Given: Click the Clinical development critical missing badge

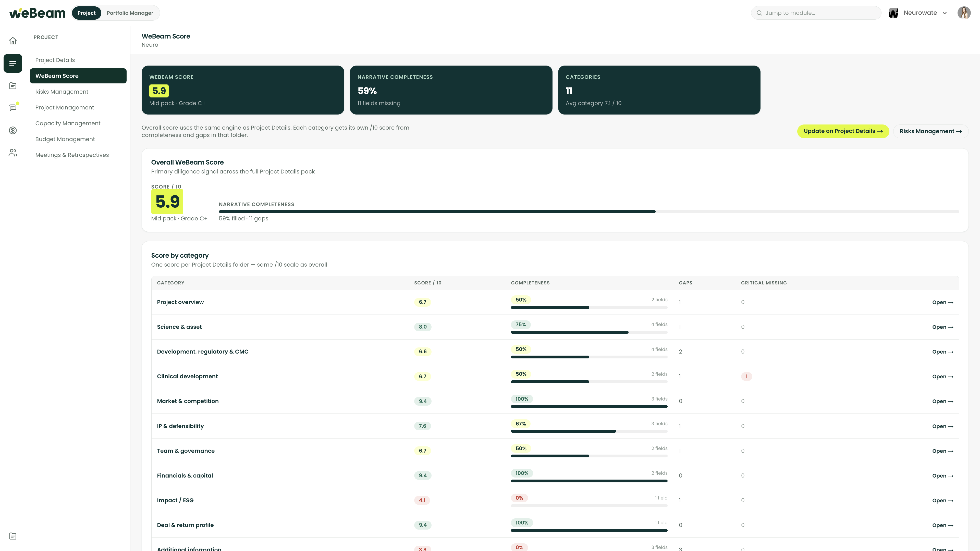Looking at the screenshot, I should click(x=746, y=377).
